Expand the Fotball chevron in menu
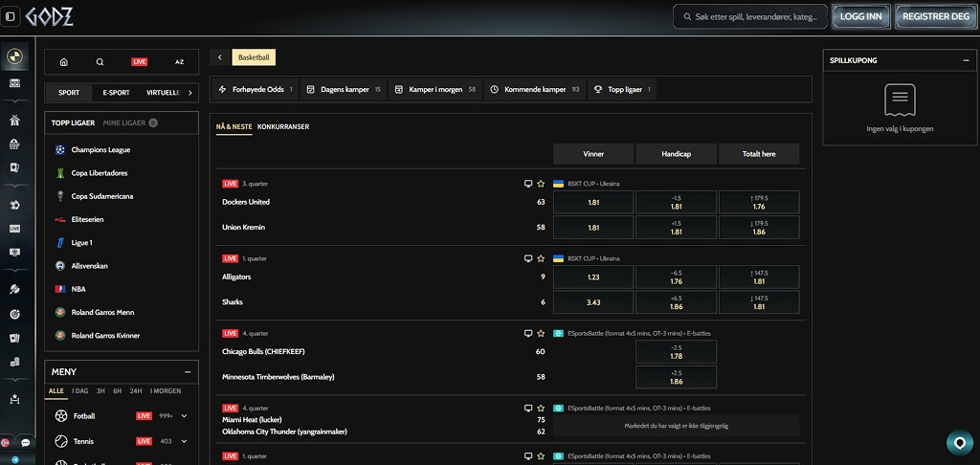Image resolution: width=980 pixels, height=465 pixels. pyautogui.click(x=184, y=415)
